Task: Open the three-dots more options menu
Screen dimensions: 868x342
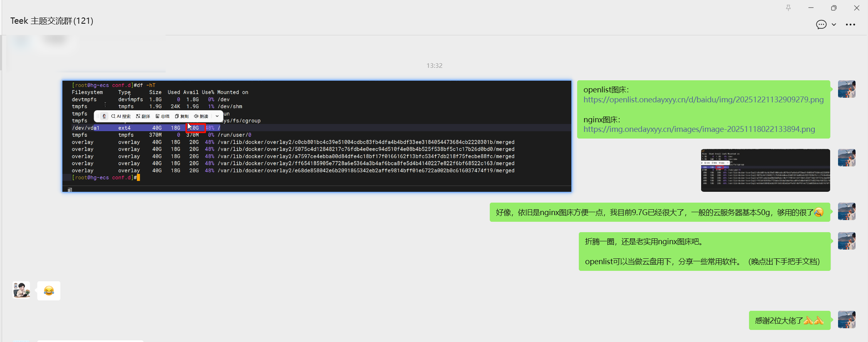Action: click(x=851, y=25)
